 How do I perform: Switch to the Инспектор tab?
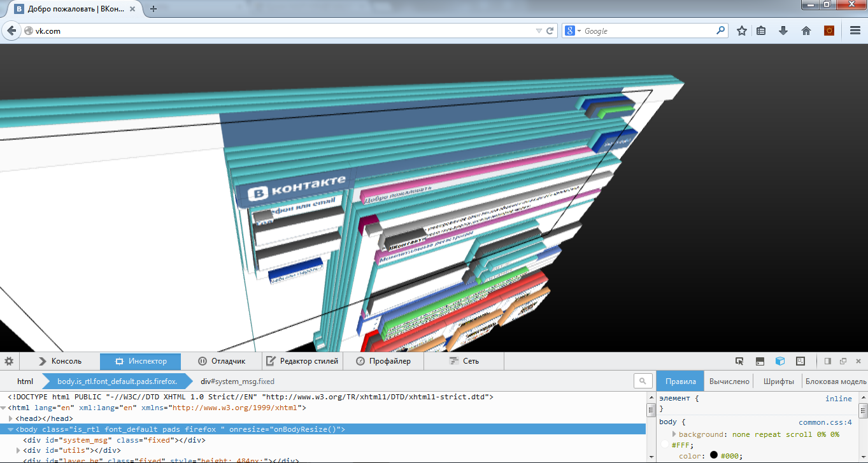click(140, 361)
